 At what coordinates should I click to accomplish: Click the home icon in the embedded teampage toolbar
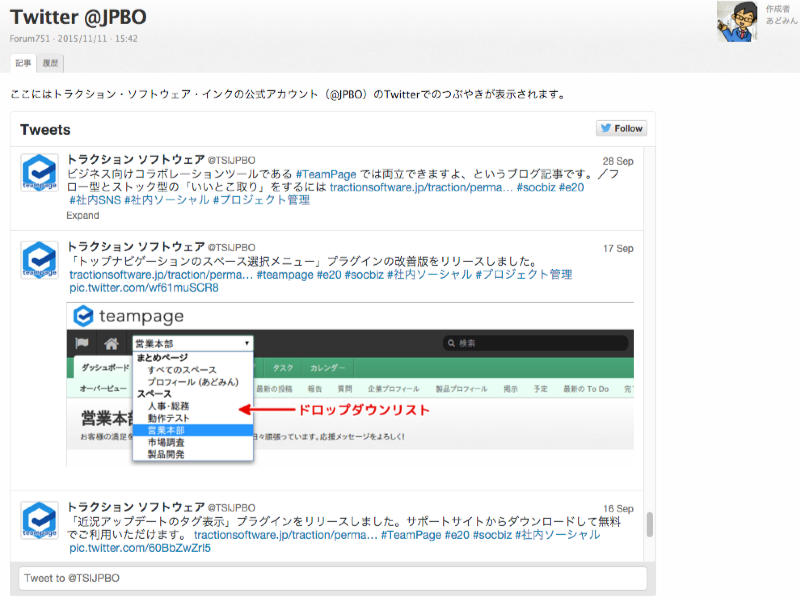pos(112,343)
